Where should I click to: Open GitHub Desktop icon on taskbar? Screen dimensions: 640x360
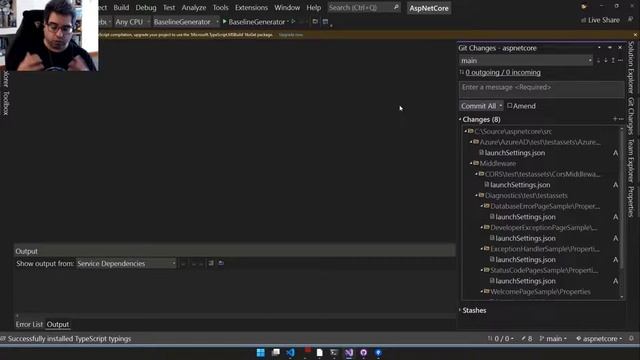(363, 353)
